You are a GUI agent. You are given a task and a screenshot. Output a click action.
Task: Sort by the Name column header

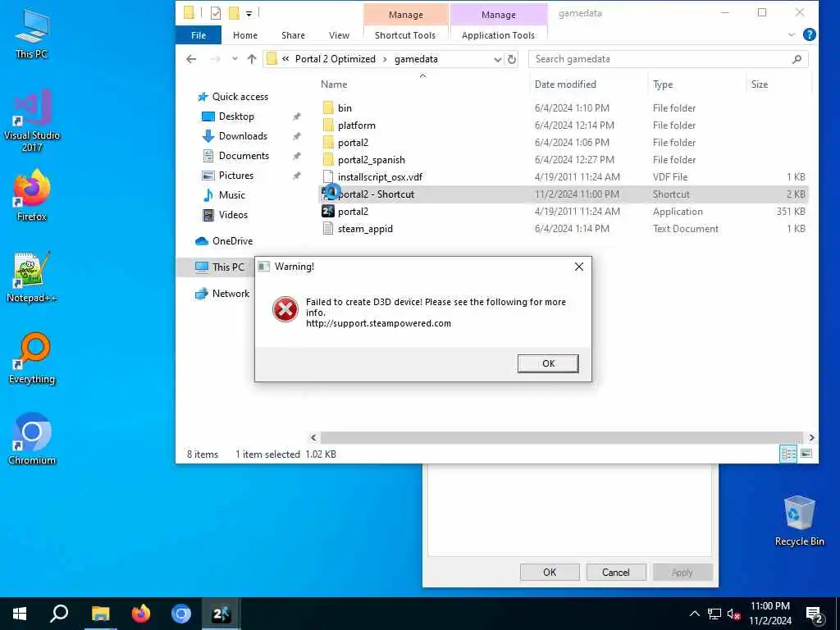pos(334,84)
